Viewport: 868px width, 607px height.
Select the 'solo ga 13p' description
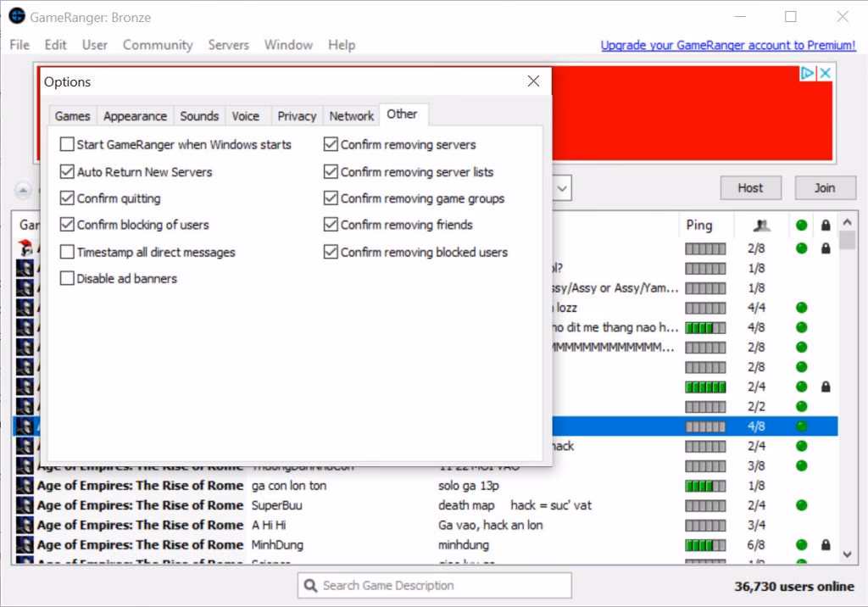[x=468, y=486]
